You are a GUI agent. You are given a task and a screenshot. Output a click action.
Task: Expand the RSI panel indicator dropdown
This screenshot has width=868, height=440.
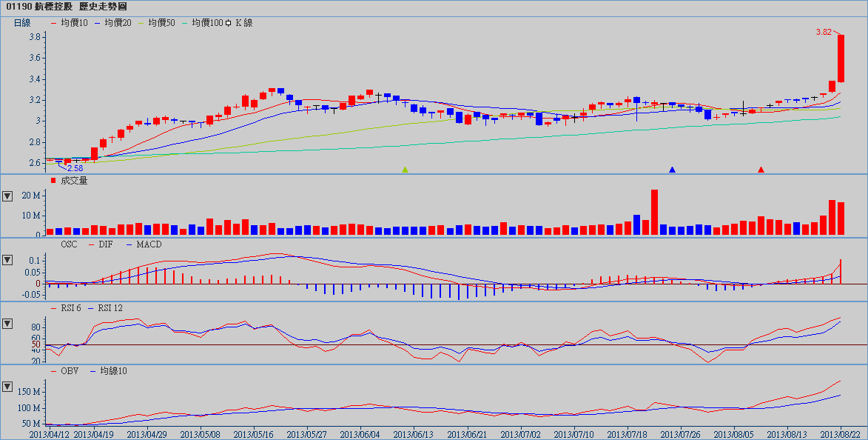tap(7, 323)
